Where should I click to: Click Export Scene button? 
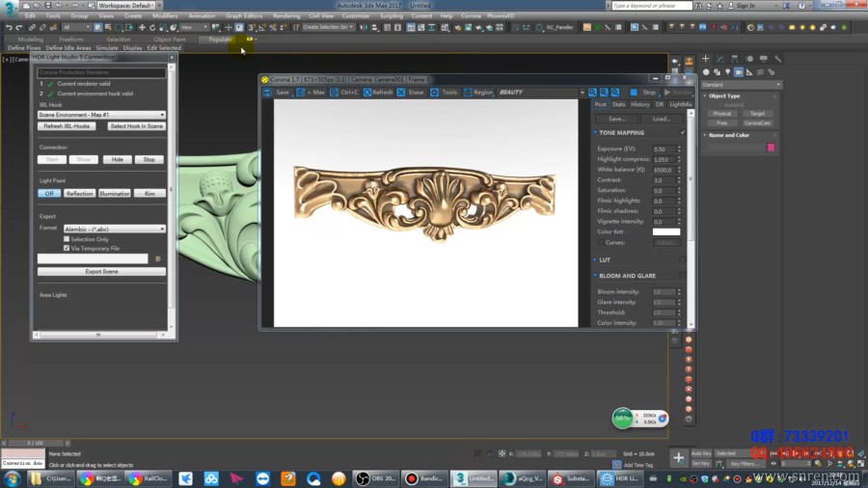tap(101, 272)
